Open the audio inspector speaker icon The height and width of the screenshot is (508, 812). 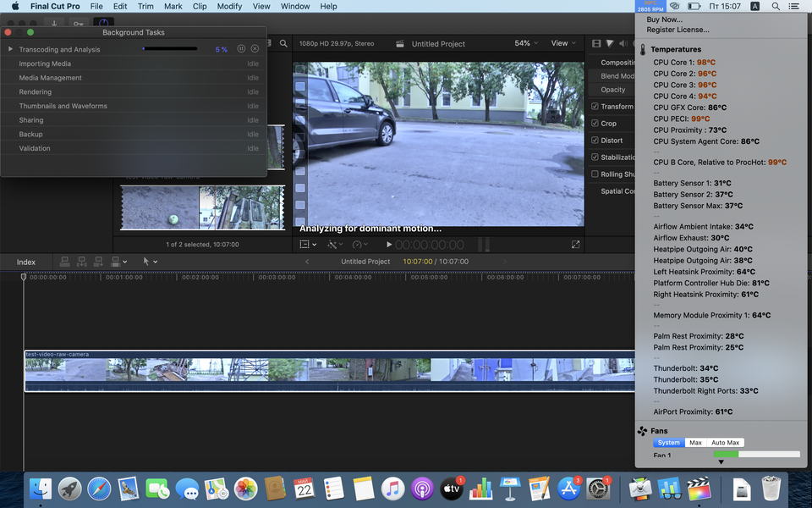point(623,43)
